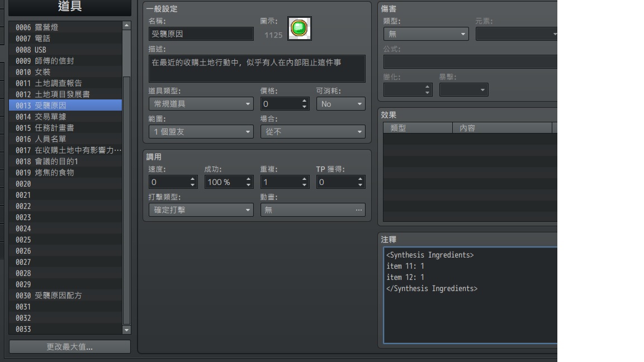
Task: Click the 價格 price stepper field
Action: pos(285,104)
